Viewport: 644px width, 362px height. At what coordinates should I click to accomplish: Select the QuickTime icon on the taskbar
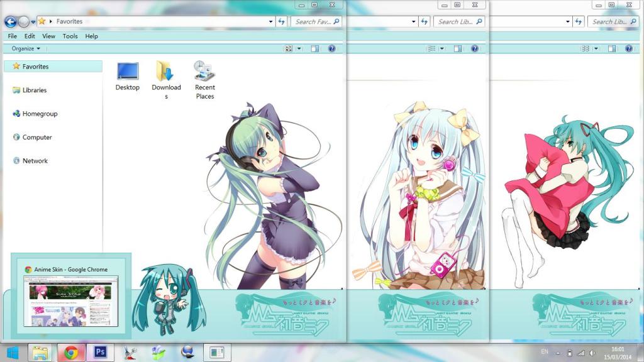point(187,353)
